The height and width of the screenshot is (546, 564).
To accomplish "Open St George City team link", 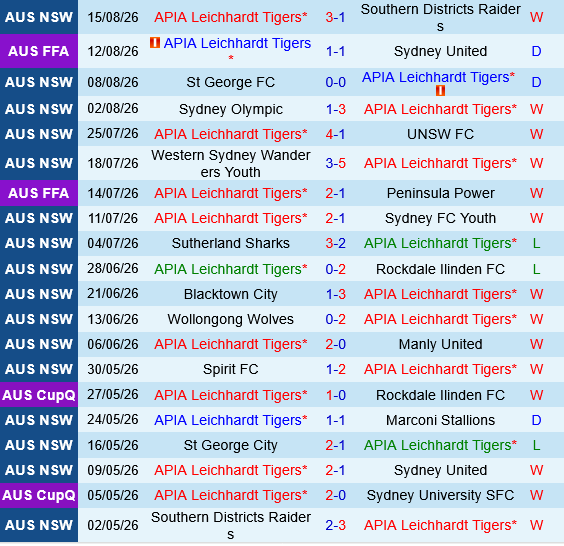I will (231, 446).
